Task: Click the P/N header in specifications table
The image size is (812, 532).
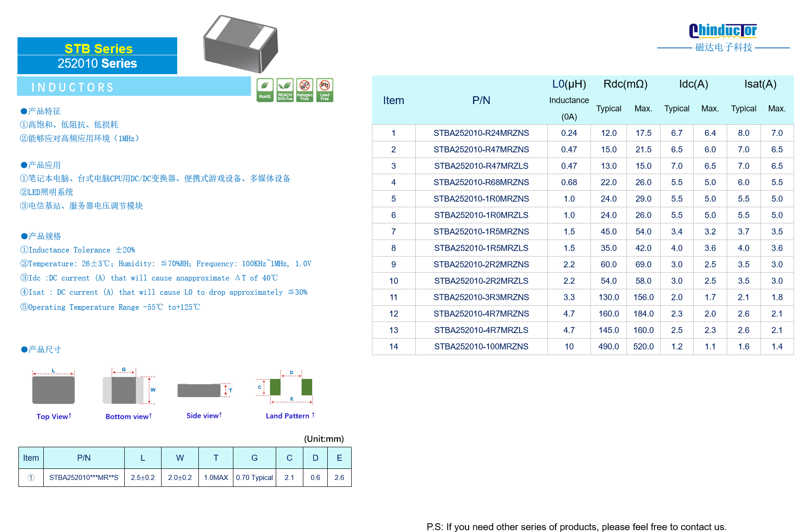Action: (x=481, y=100)
